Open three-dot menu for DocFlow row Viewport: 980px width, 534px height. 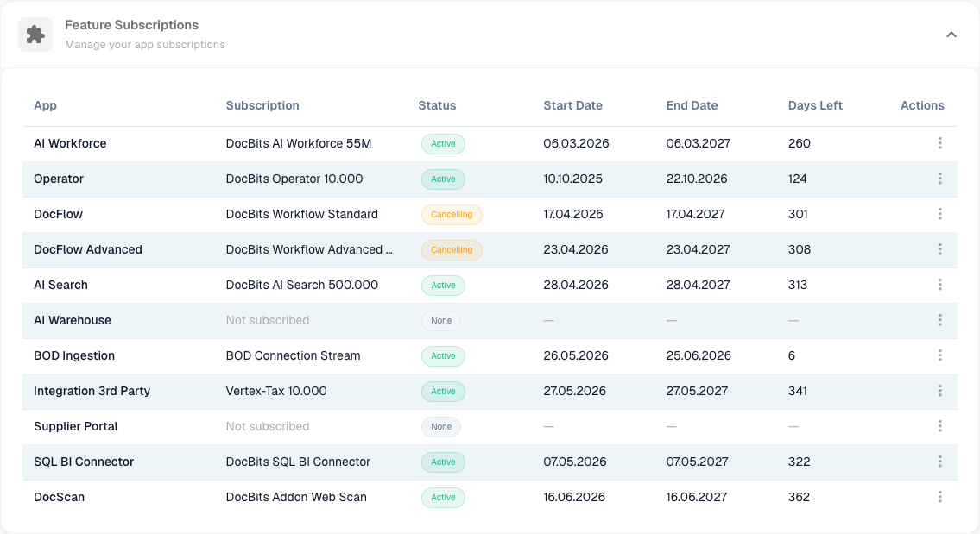click(939, 214)
